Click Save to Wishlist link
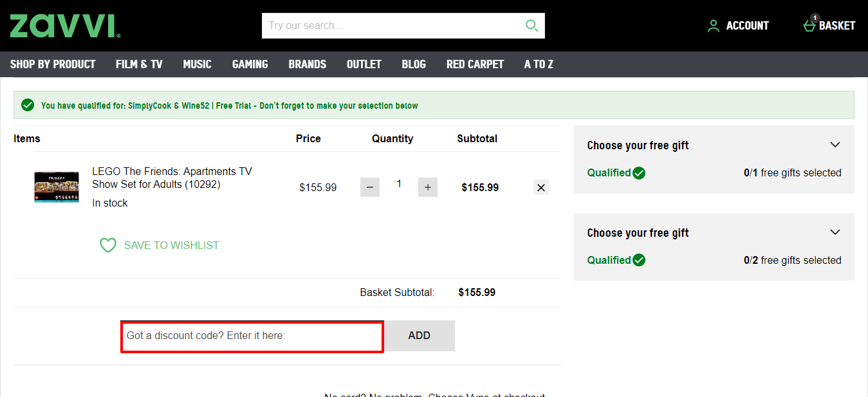The image size is (868, 397). pyautogui.click(x=172, y=245)
